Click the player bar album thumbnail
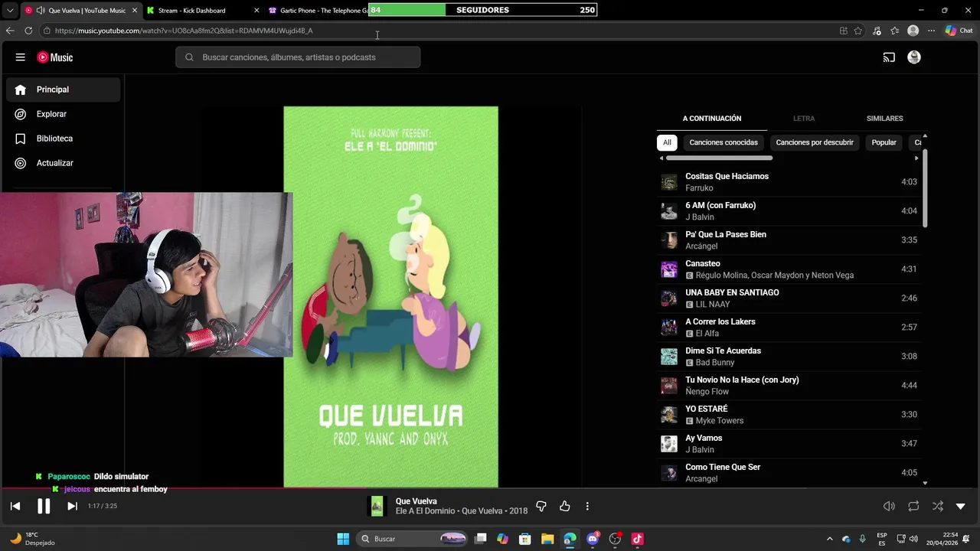 pos(377,506)
